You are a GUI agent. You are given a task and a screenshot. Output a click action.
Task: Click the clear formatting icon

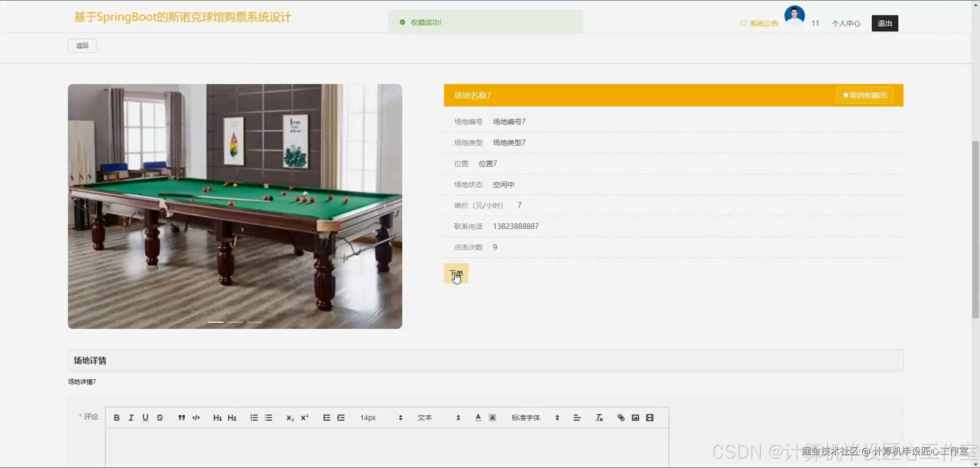(599, 417)
